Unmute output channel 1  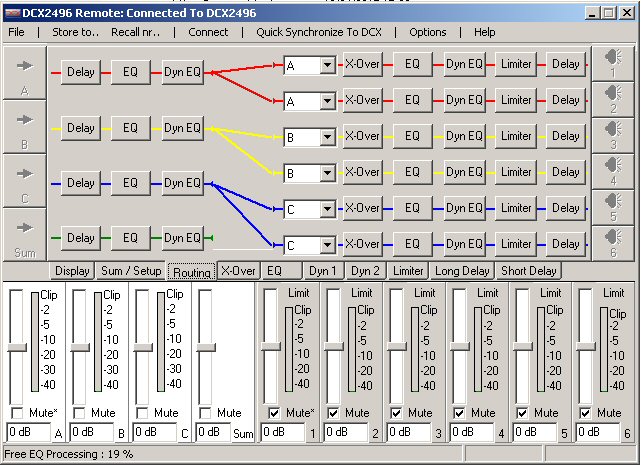coord(274,413)
